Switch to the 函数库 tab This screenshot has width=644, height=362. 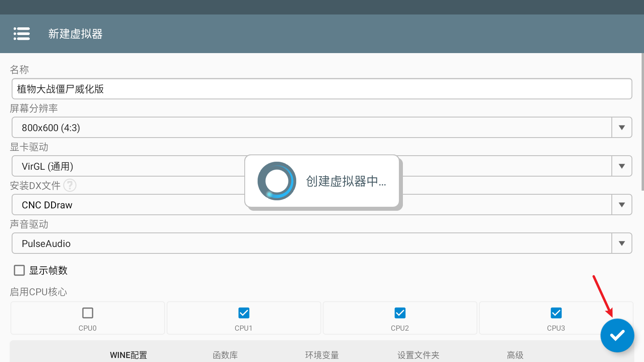(225, 355)
